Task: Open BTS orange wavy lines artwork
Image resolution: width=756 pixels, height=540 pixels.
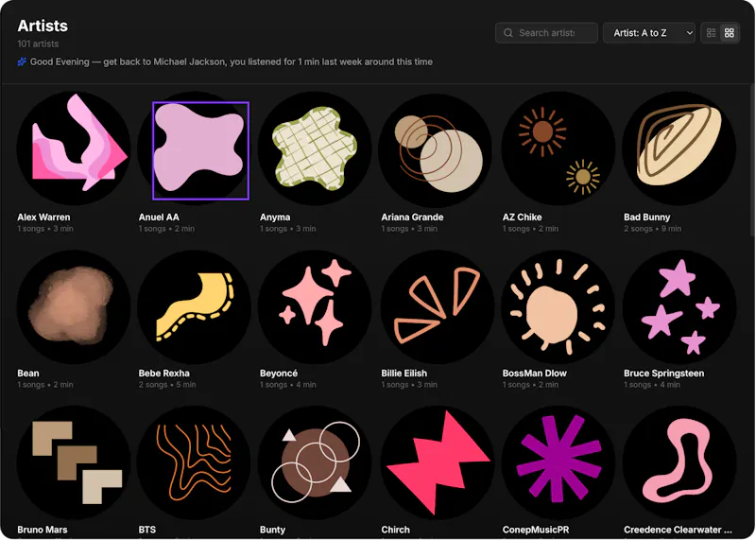Action: tap(195, 462)
